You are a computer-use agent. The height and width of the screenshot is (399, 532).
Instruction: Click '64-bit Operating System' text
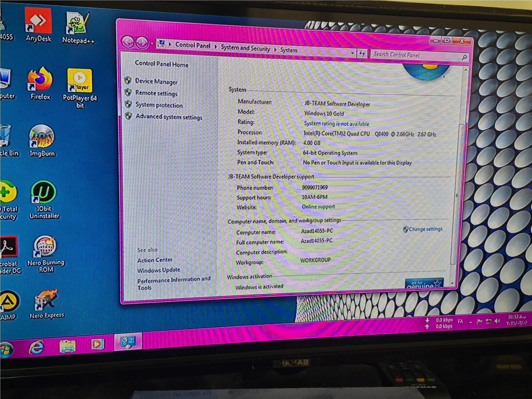pos(330,153)
